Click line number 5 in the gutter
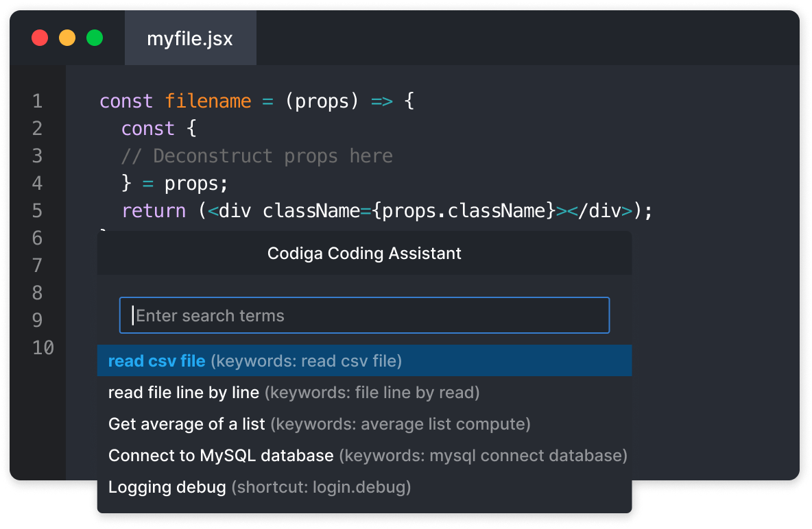 tap(37, 210)
